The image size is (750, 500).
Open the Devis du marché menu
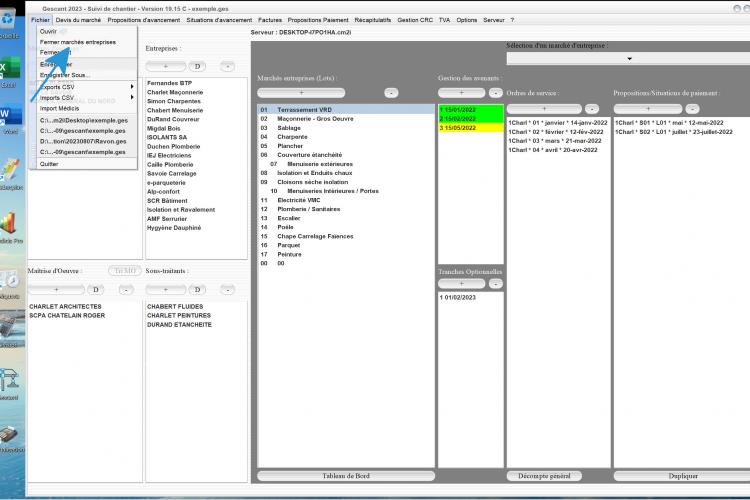pyautogui.click(x=78, y=20)
